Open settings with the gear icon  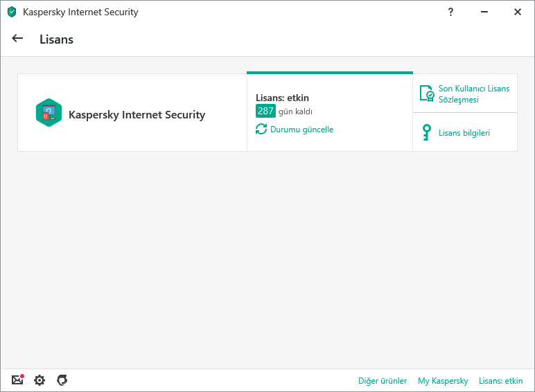pyautogui.click(x=40, y=380)
